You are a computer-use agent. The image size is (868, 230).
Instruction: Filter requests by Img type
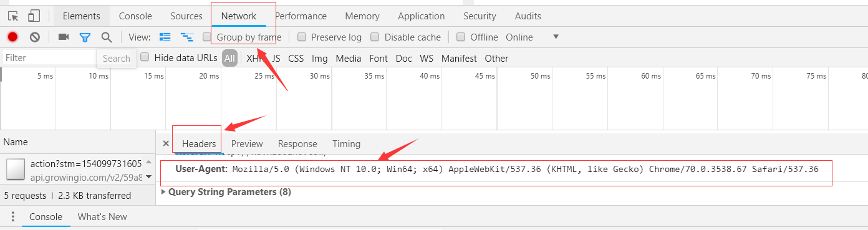pyautogui.click(x=320, y=58)
